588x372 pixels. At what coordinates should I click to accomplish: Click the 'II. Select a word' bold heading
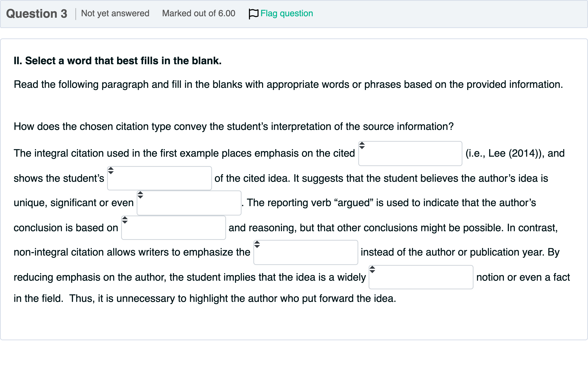117,61
